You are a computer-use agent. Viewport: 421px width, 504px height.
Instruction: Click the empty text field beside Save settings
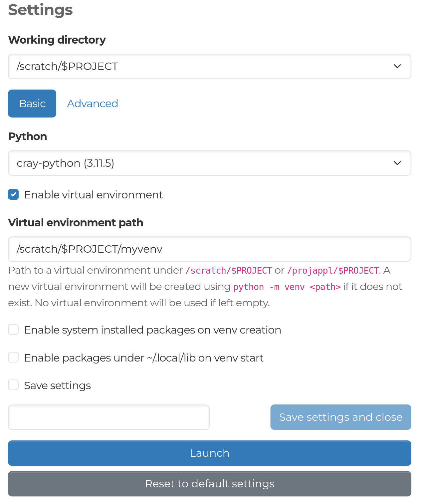(109, 417)
